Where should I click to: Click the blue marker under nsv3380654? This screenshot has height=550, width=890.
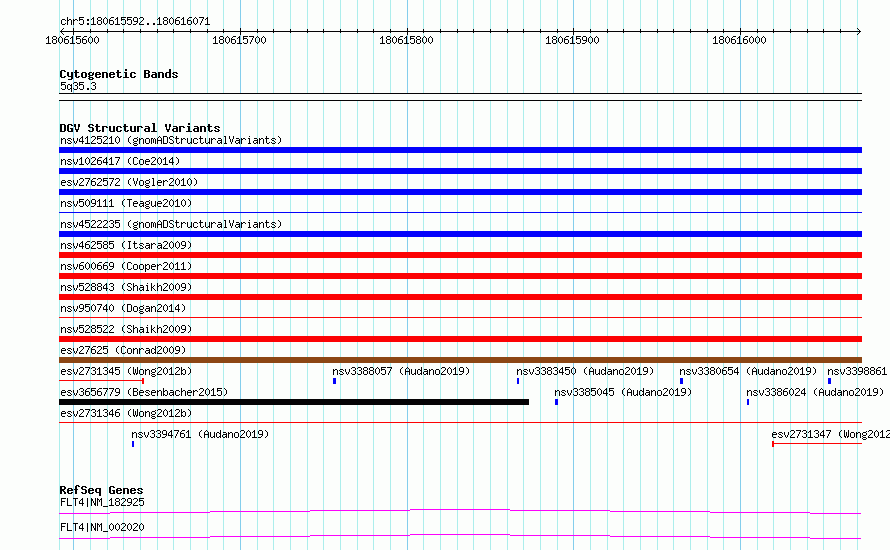click(x=681, y=381)
